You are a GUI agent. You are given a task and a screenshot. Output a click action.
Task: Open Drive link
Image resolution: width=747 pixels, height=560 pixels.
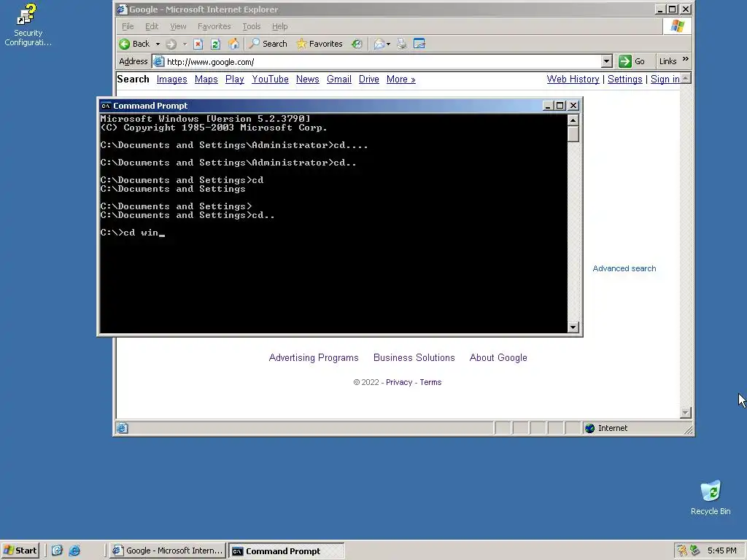368,79
